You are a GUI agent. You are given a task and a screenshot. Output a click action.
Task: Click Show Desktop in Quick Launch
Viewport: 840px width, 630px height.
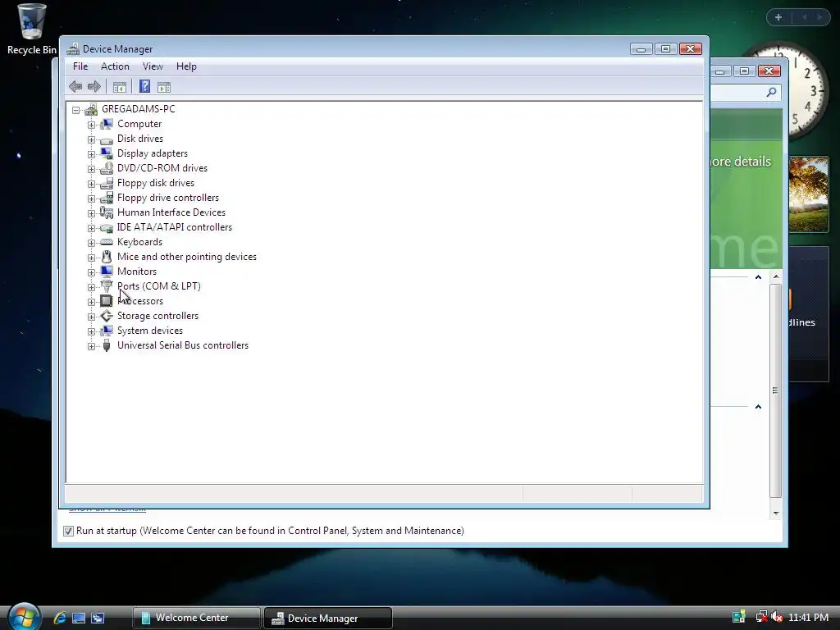coord(79,618)
